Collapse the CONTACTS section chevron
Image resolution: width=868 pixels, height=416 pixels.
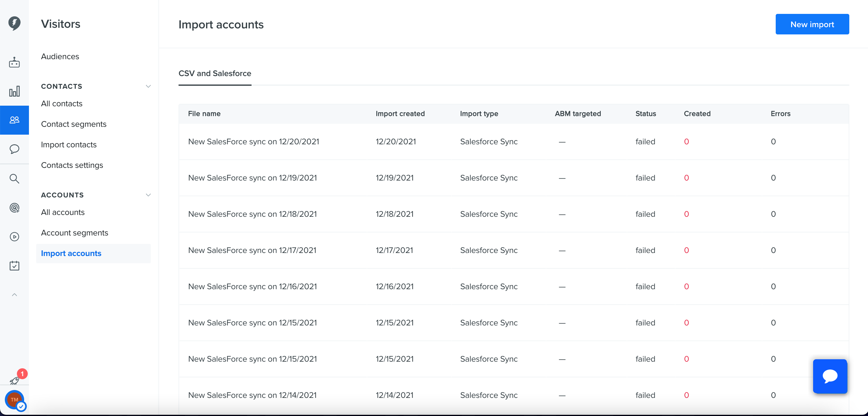(x=148, y=86)
